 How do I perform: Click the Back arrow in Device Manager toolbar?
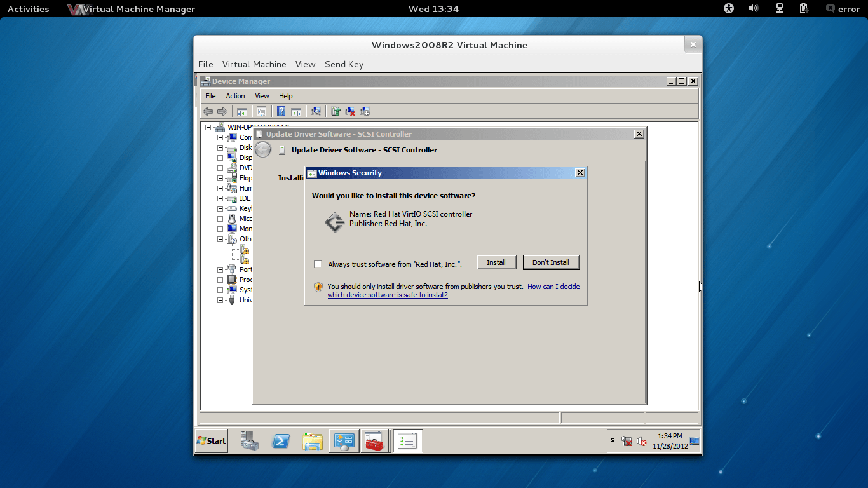point(208,111)
